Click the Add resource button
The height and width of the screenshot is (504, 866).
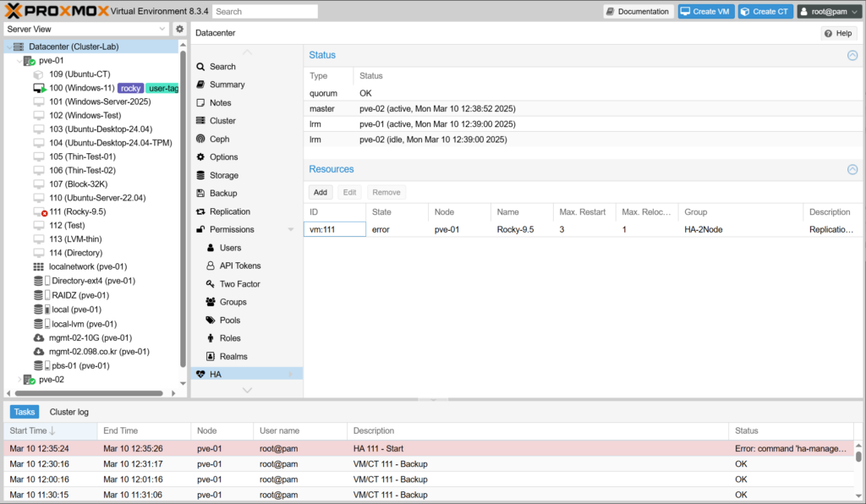coord(320,192)
